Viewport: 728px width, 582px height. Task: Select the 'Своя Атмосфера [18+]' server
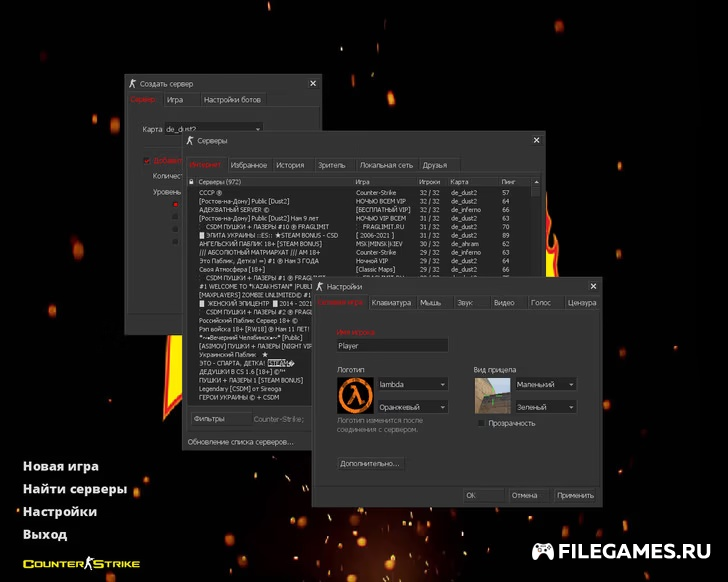point(360,269)
